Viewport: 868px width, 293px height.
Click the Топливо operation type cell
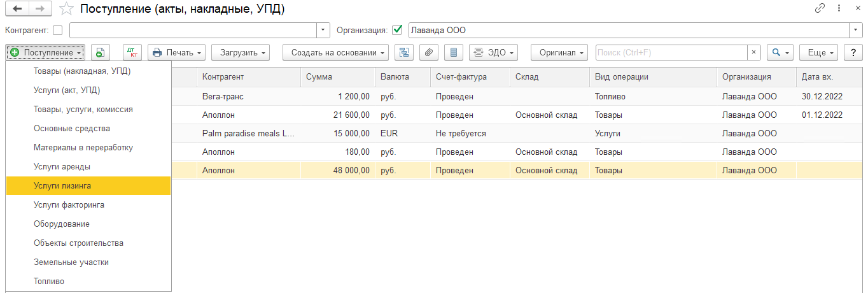tap(654, 97)
